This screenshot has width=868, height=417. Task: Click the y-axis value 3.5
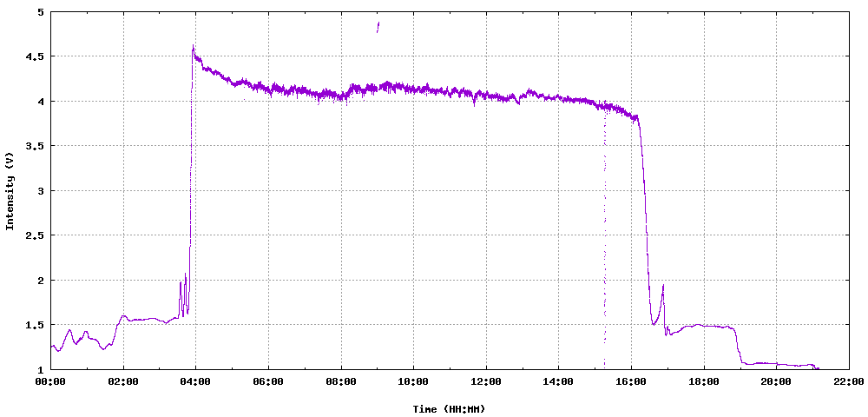coord(34,146)
